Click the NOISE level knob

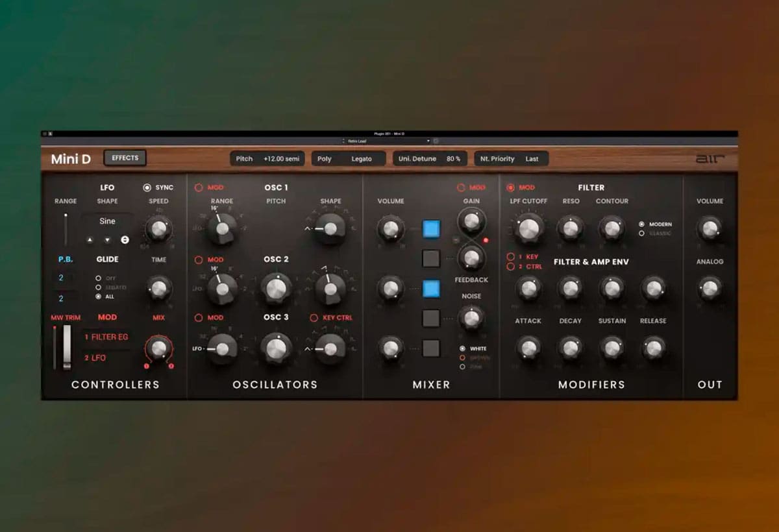(x=471, y=318)
